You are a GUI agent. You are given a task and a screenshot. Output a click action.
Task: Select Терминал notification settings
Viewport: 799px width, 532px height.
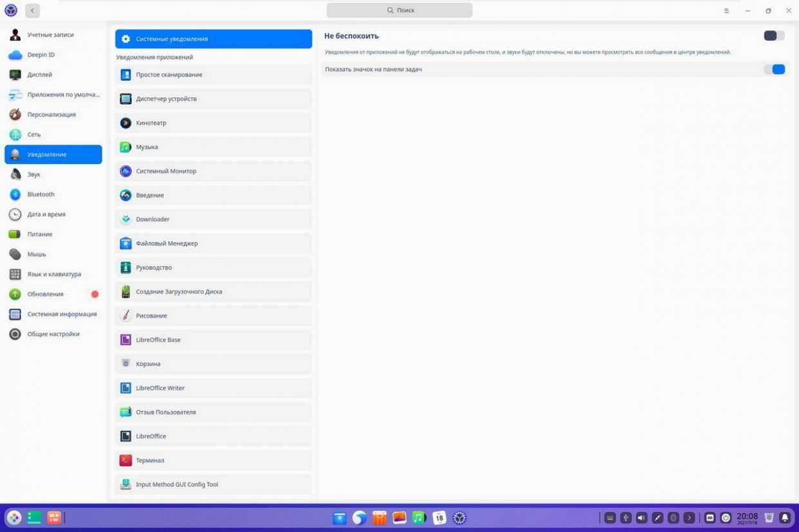(214, 461)
